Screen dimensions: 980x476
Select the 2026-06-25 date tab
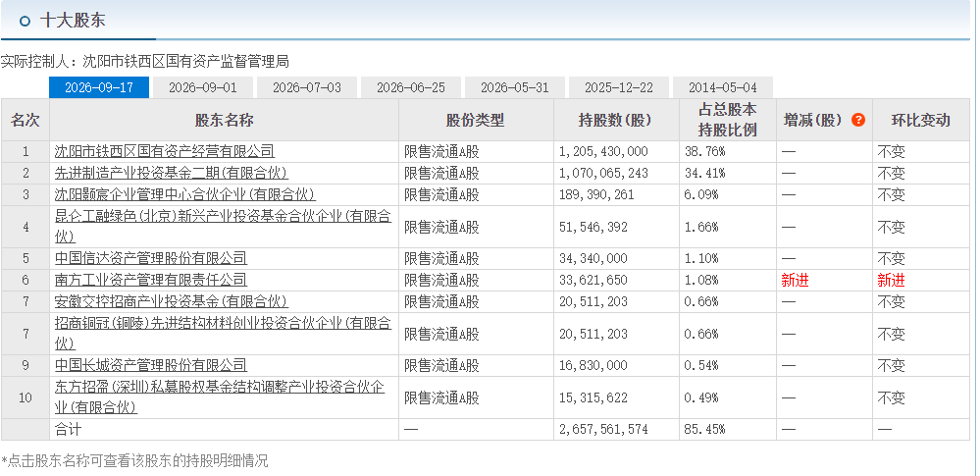click(411, 87)
